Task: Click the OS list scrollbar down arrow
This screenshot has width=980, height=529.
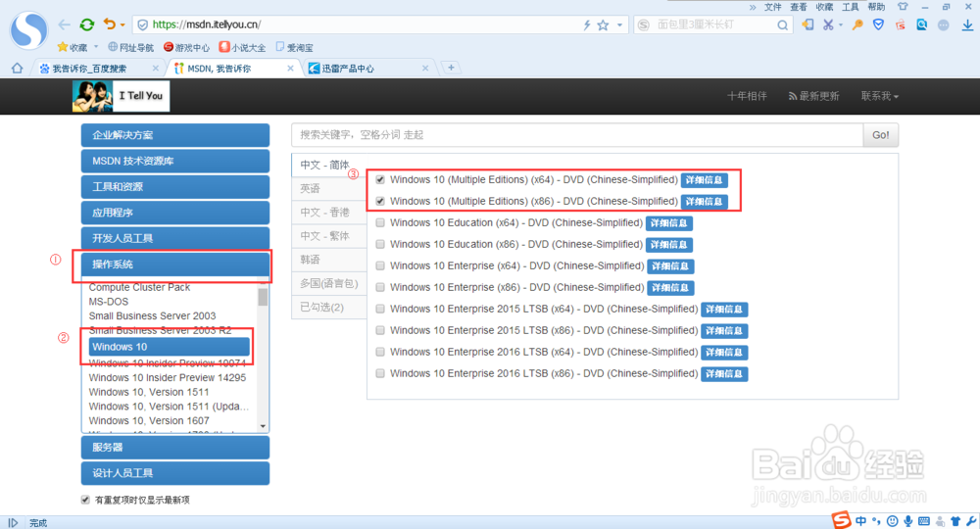Action: pyautogui.click(x=263, y=426)
